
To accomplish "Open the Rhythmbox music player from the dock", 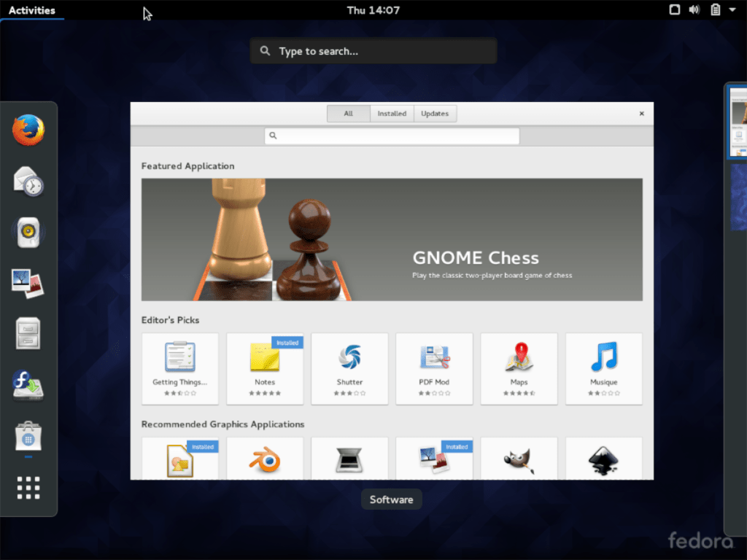I will click(28, 232).
